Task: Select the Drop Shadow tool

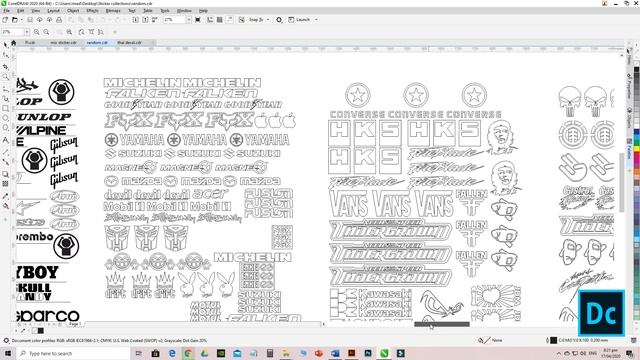Action: pos(6,174)
